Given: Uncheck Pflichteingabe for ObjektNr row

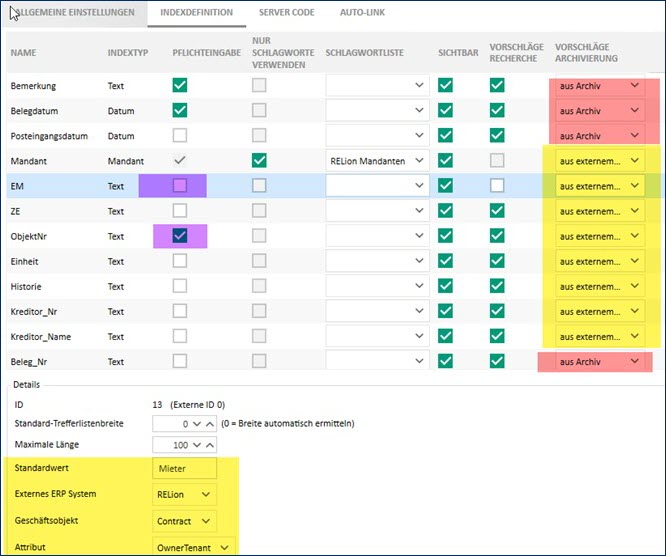Looking at the screenshot, I should [180, 236].
